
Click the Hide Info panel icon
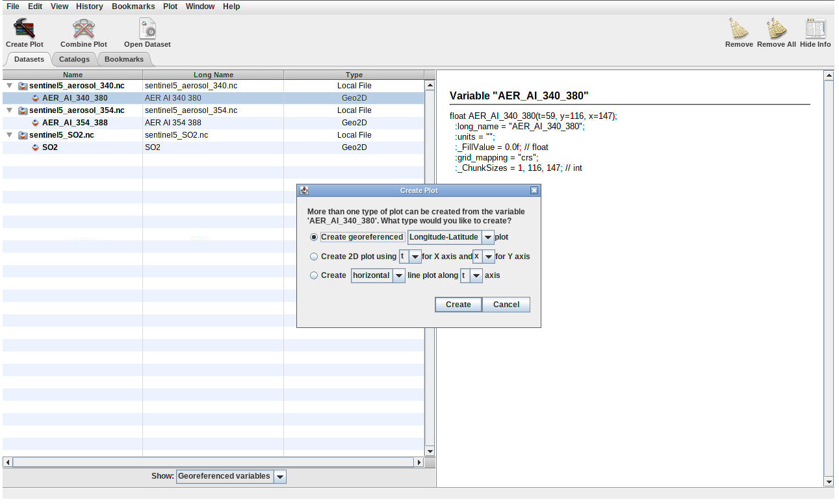coord(815,29)
